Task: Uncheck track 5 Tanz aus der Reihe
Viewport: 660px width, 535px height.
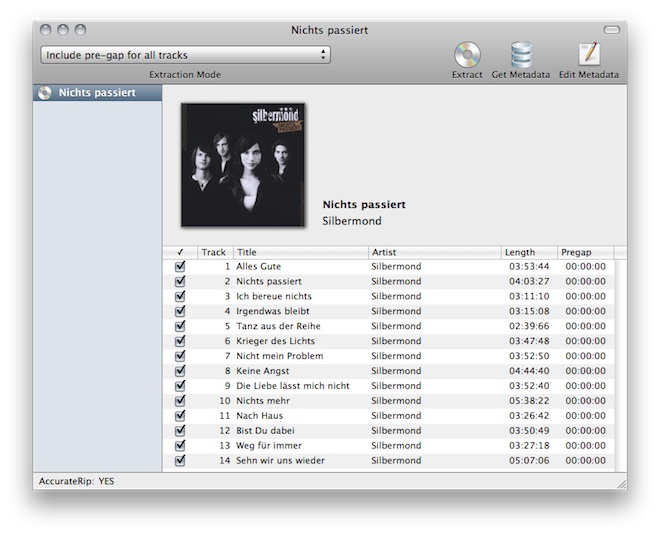Action: coord(180,326)
